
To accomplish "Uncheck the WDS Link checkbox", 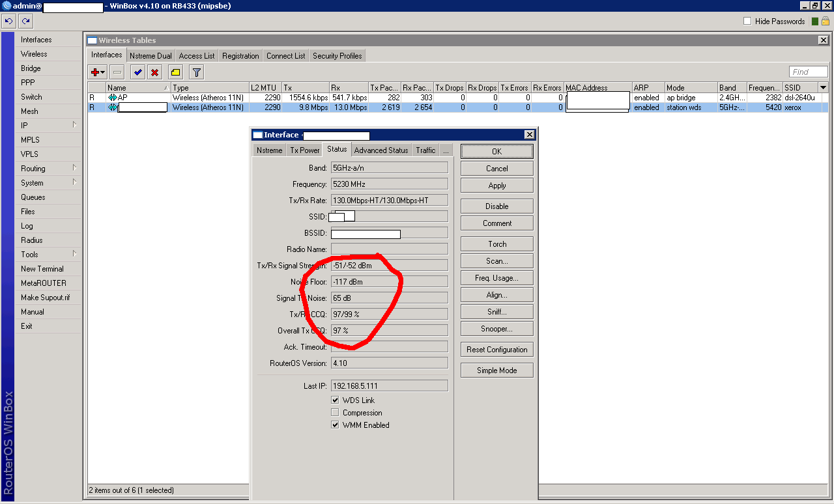I will point(336,400).
